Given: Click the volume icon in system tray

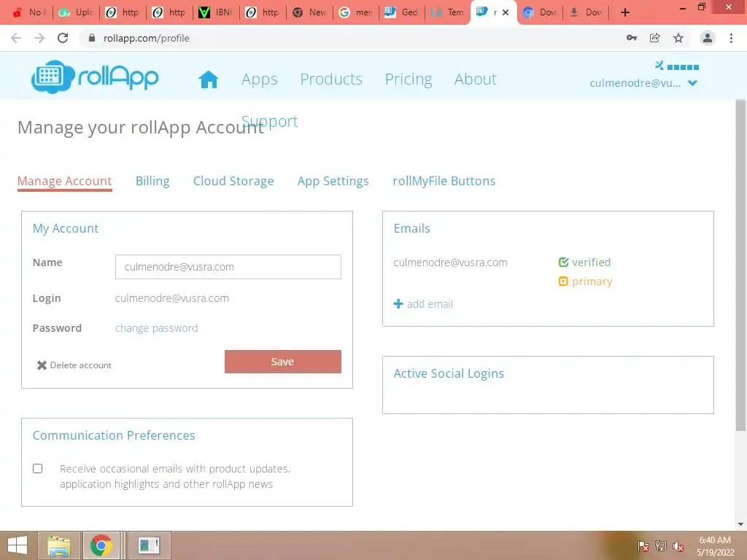Looking at the screenshot, I should (678, 546).
